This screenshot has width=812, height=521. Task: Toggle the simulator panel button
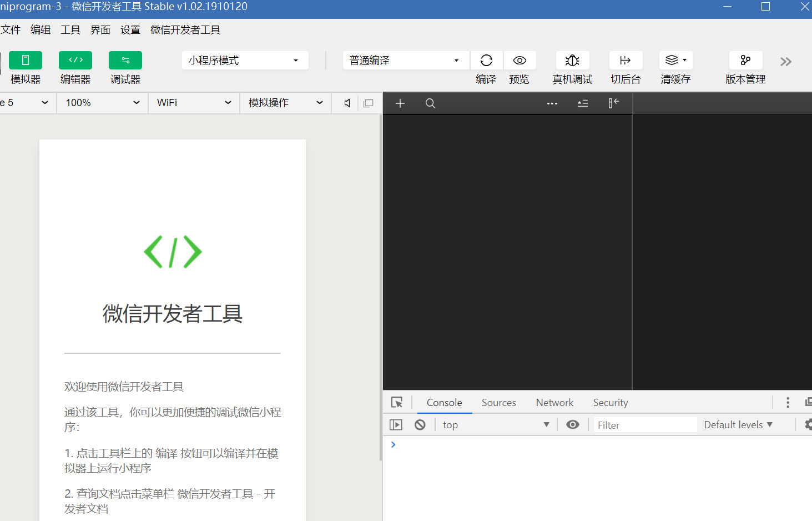(26, 61)
